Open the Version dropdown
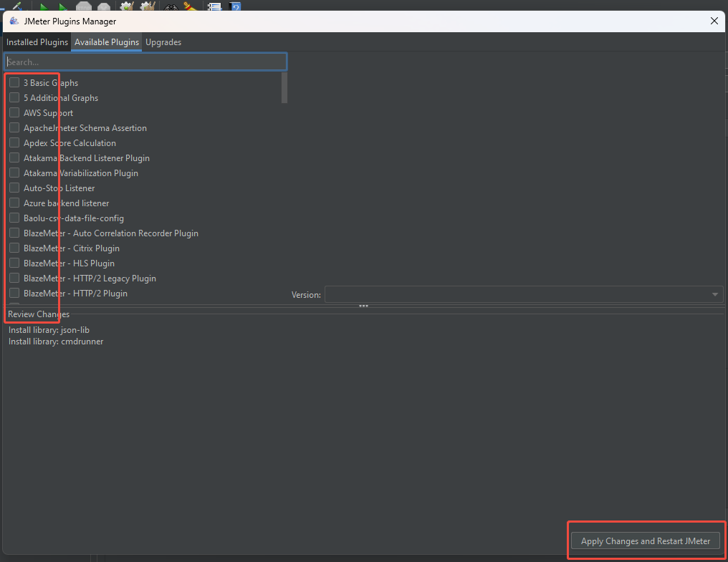This screenshot has height=562, width=728. point(524,294)
